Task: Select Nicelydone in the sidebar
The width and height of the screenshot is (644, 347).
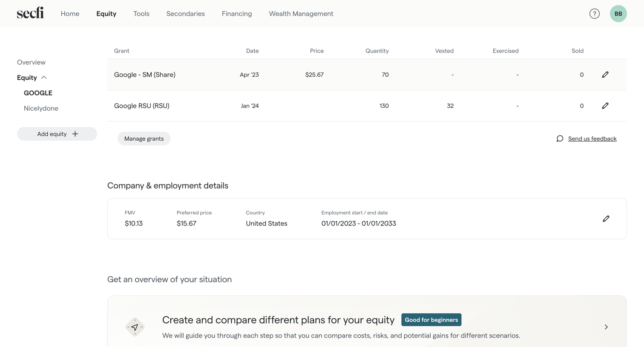Action: coord(41,108)
